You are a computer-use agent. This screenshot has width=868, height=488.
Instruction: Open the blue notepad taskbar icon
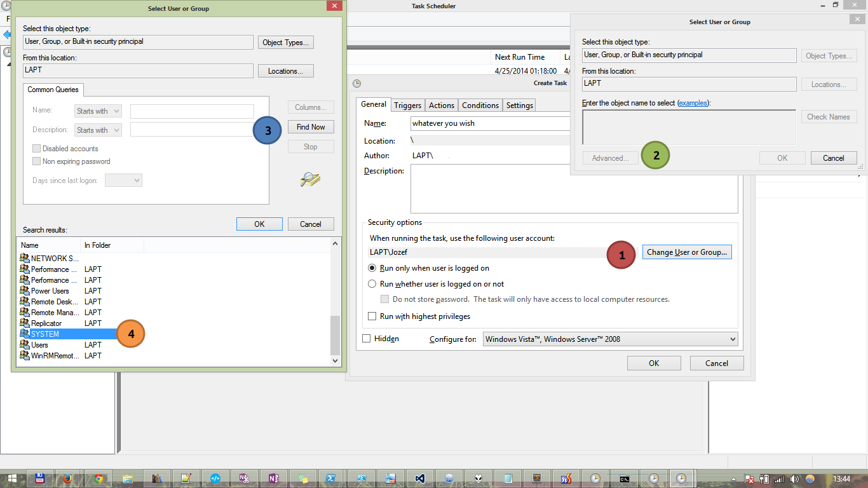508,478
